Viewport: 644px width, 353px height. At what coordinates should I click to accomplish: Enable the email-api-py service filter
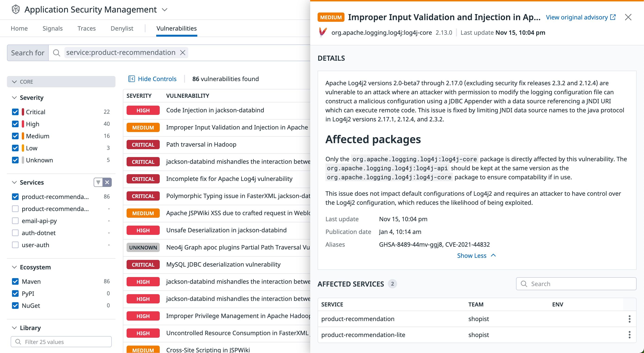click(16, 221)
